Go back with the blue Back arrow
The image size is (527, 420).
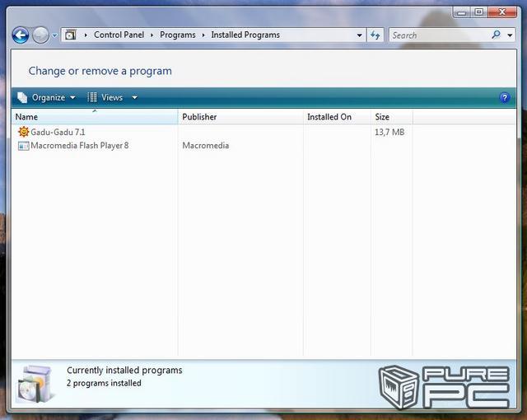point(21,35)
